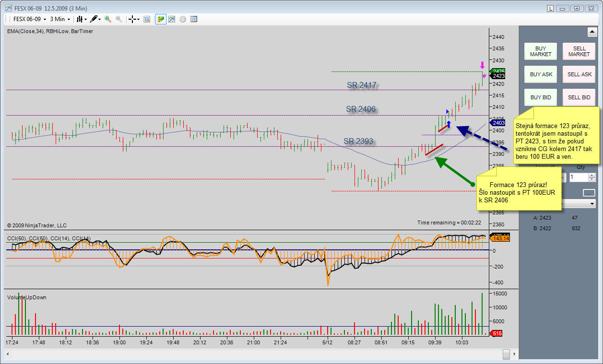
Task: Click the zoom out magnifier icon
Action: (118, 19)
